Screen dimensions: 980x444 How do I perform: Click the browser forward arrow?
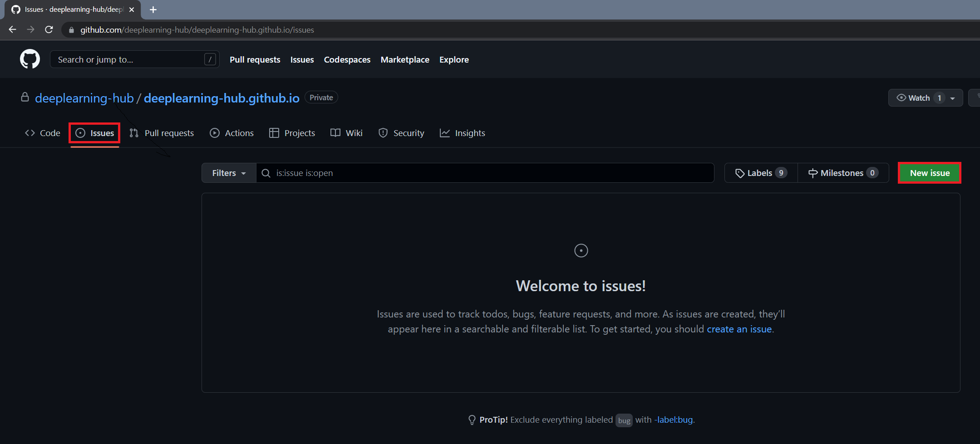(x=31, y=29)
